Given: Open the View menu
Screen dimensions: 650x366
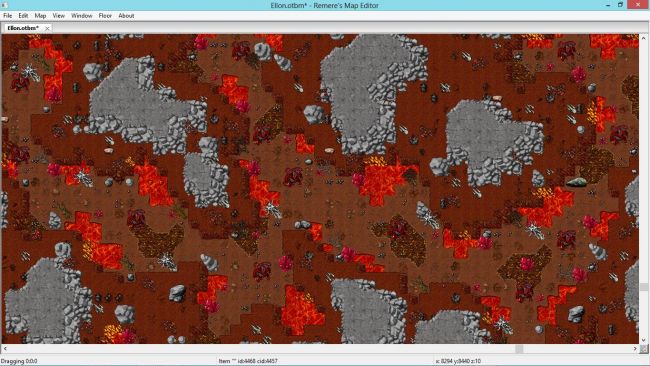Looking at the screenshot, I should point(58,16).
